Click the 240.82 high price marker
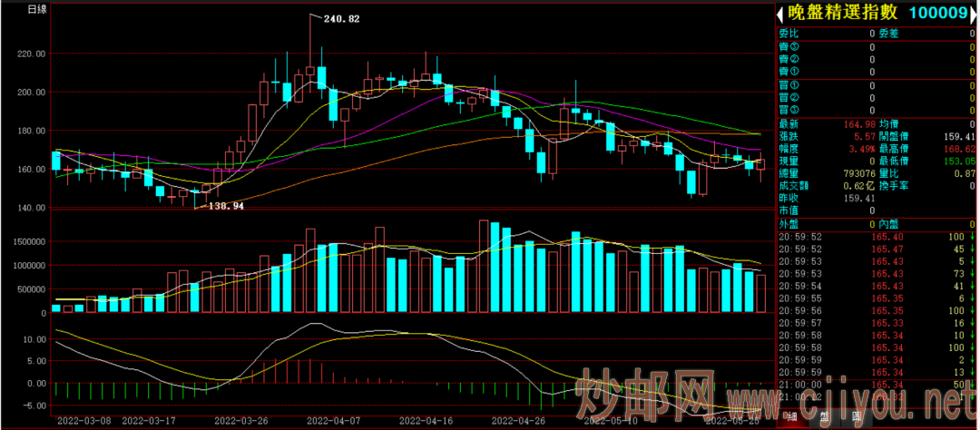 point(341,19)
